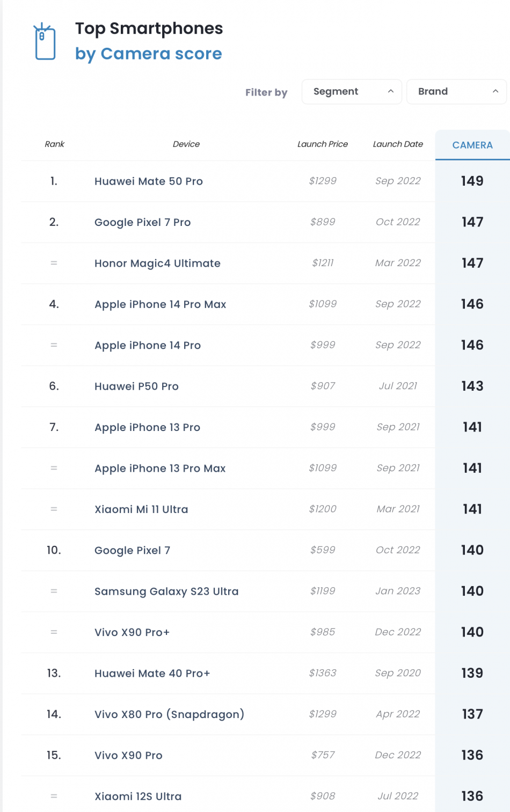Image resolution: width=510 pixels, height=812 pixels.
Task: Click the Device column header
Action: point(186,144)
